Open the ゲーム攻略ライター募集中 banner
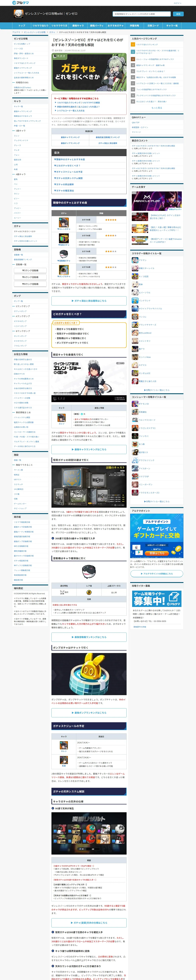This screenshot has height=980, width=196. coord(156,599)
